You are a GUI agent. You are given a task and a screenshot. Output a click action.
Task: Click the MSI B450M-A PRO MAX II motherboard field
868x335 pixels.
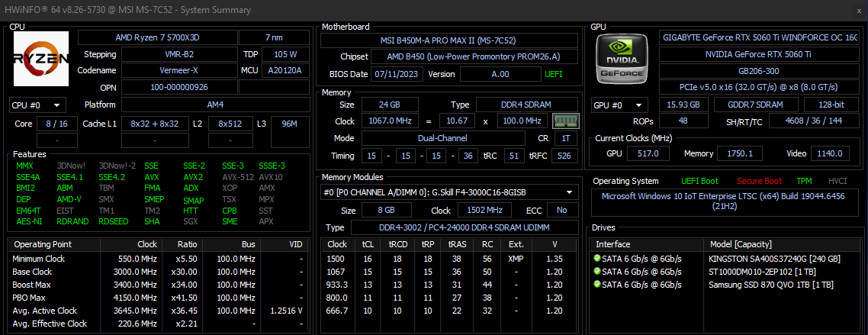pos(449,40)
